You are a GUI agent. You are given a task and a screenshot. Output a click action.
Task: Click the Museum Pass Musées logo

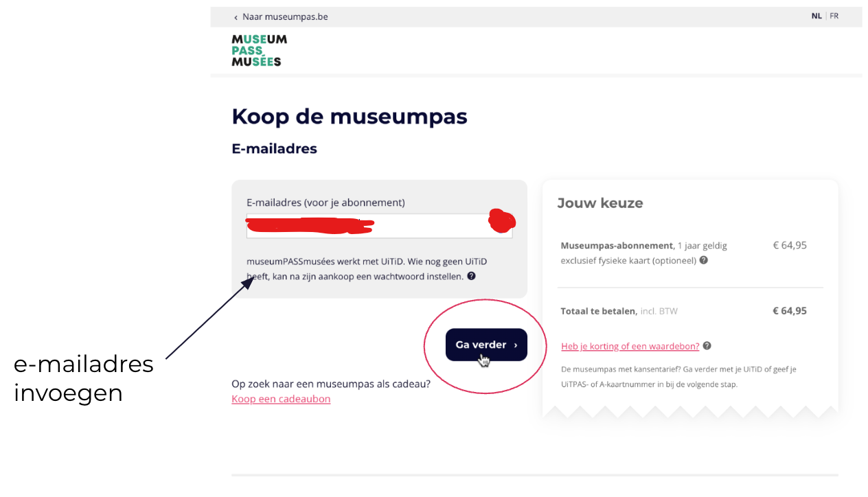[x=260, y=50]
